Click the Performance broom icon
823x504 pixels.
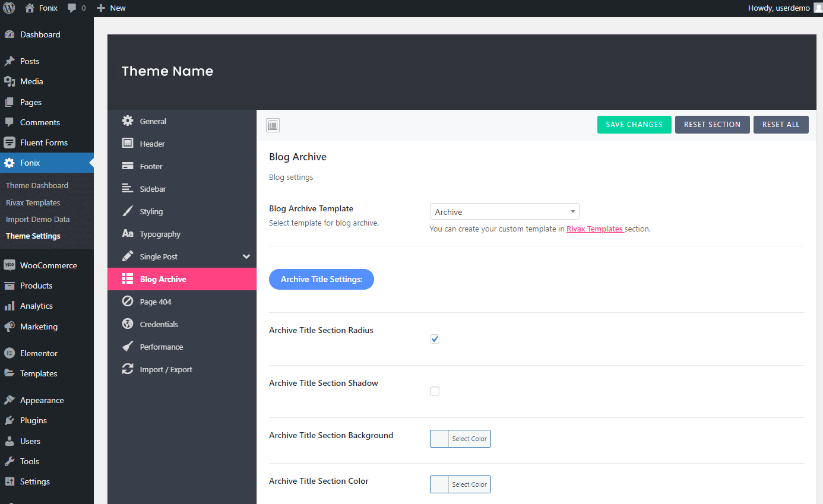(x=128, y=347)
